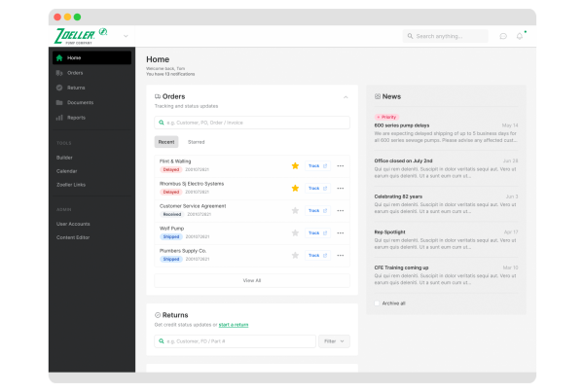Check the Archive all checkbox

(x=377, y=303)
